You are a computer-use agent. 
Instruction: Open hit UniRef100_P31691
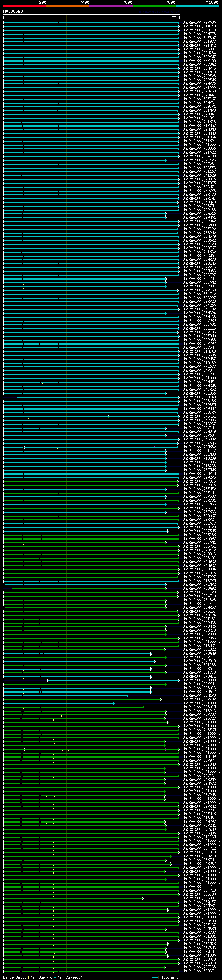point(199,141)
